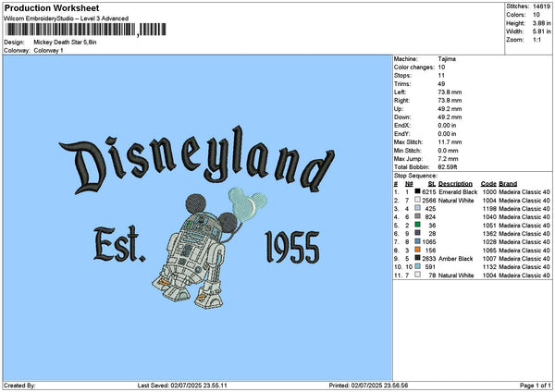Click the Stops value '11'
The width and height of the screenshot is (555, 392).
[441, 76]
